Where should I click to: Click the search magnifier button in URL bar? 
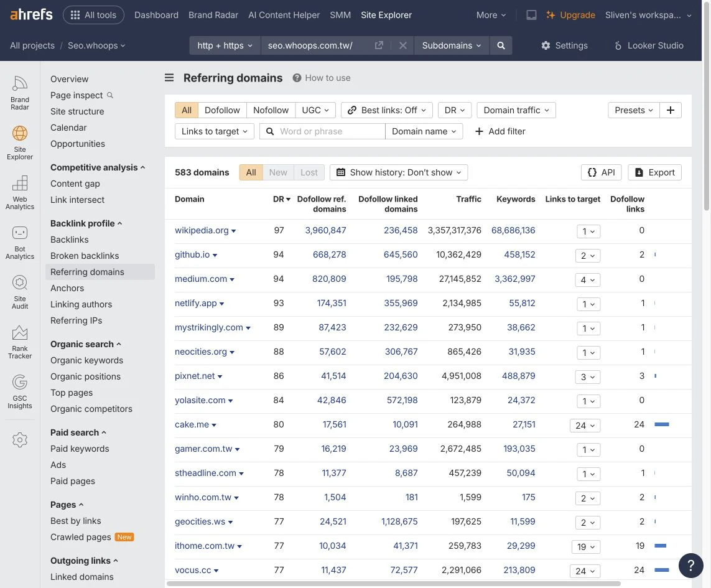tap(501, 45)
